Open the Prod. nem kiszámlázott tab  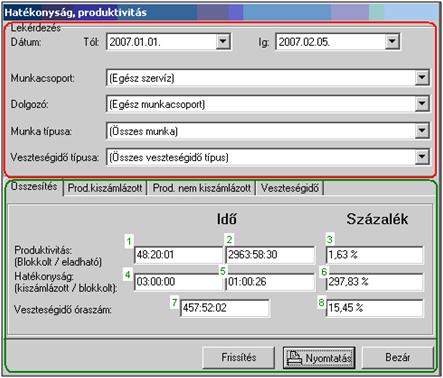click(201, 188)
